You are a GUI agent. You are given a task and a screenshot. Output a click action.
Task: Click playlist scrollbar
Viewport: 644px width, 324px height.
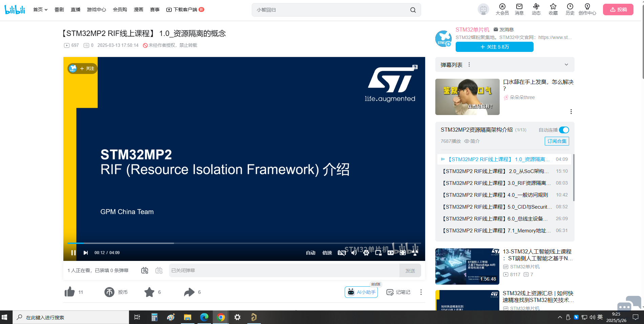pyautogui.click(x=574, y=177)
